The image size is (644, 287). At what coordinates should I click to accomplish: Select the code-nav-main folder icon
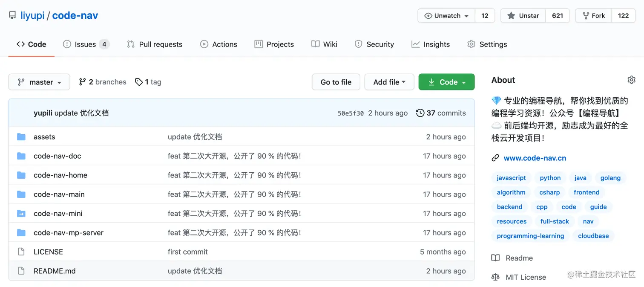(21, 194)
